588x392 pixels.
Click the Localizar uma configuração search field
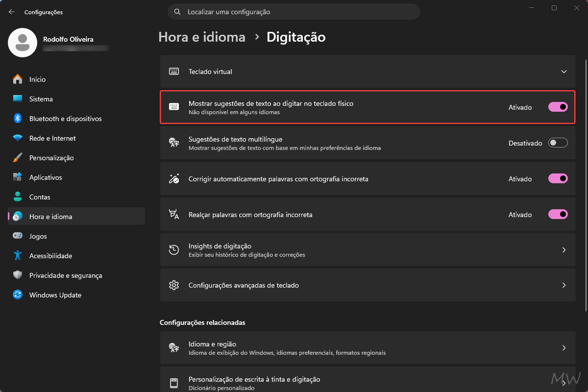(294, 12)
